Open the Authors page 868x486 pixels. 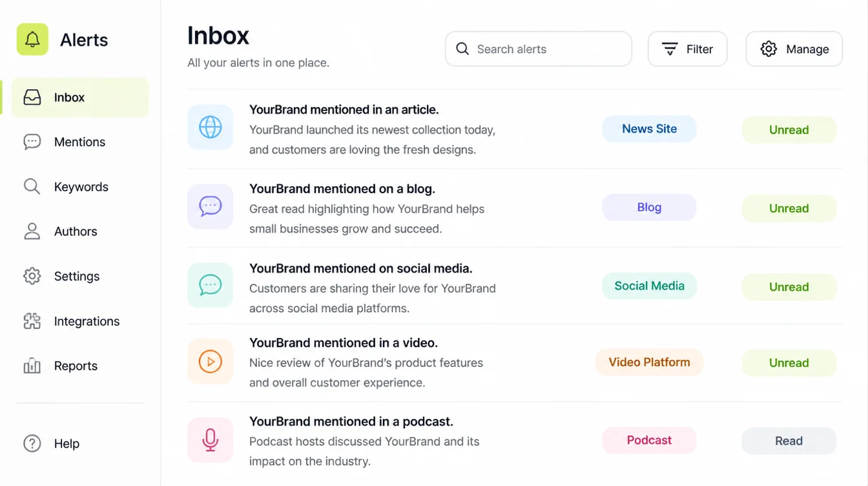click(80, 231)
